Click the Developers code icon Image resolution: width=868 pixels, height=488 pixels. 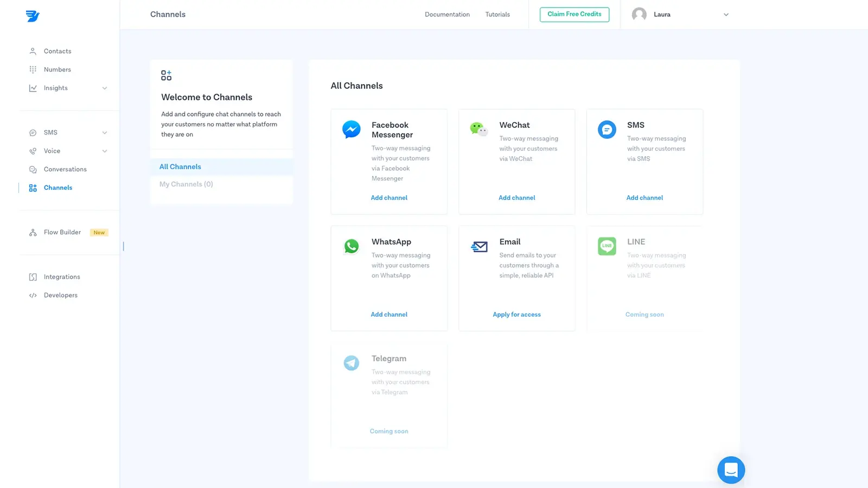[x=33, y=295]
